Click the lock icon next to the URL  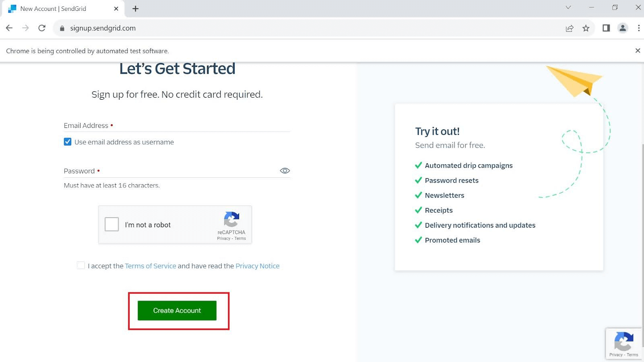click(62, 28)
